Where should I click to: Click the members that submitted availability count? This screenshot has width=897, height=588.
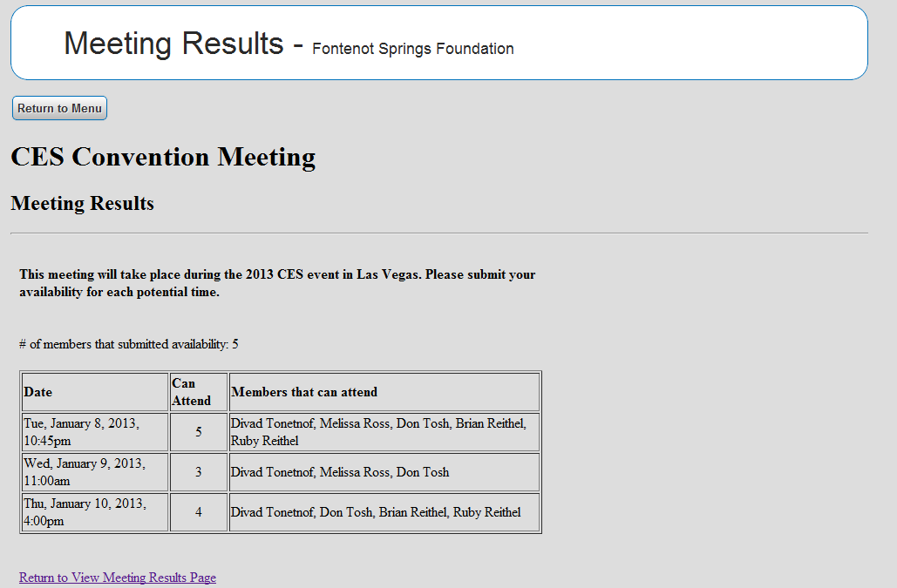[x=129, y=344]
